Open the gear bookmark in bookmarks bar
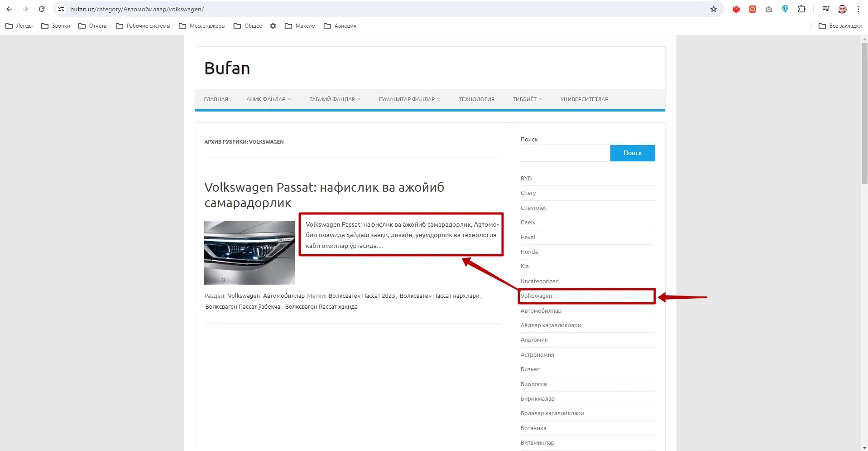Screen dimensions: 868x451 [x=273, y=26]
